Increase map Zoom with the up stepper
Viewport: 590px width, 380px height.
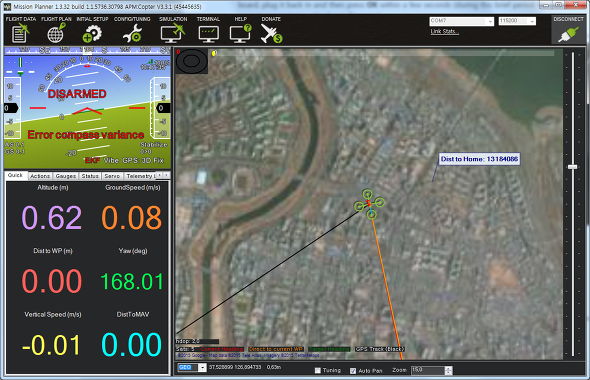point(448,368)
